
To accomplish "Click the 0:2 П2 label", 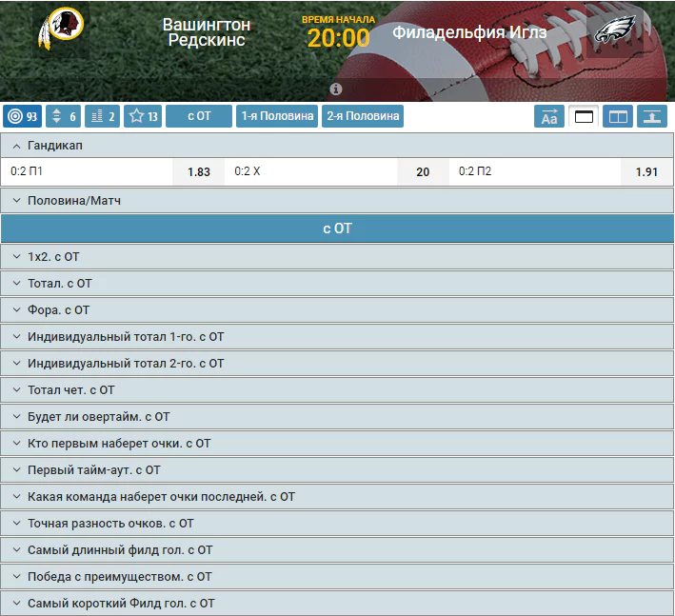I will point(475,171).
